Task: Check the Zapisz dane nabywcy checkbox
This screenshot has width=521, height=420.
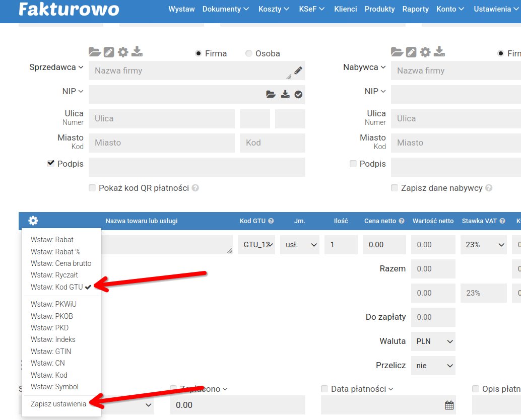Action: [395, 188]
